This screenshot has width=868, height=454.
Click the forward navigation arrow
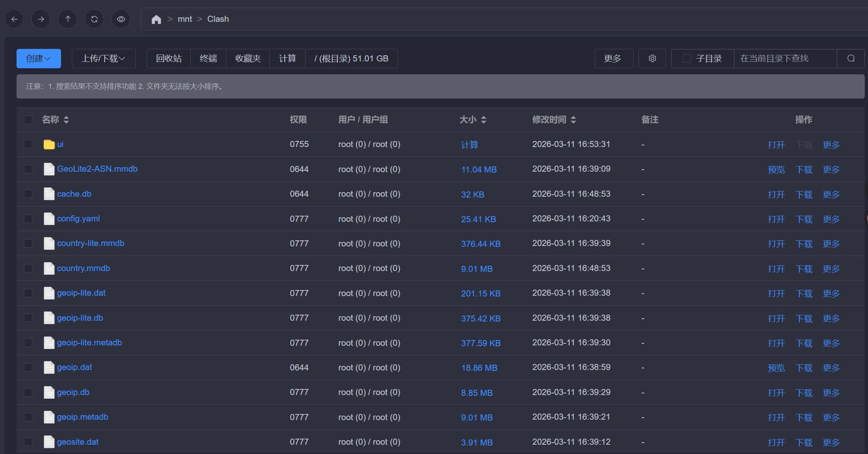pyautogui.click(x=41, y=19)
